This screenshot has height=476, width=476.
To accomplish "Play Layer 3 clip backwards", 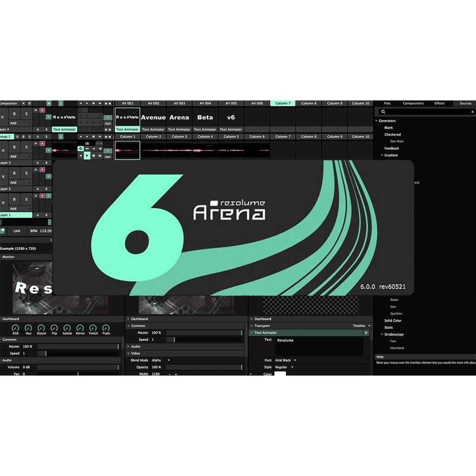I will click(x=80, y=156).
